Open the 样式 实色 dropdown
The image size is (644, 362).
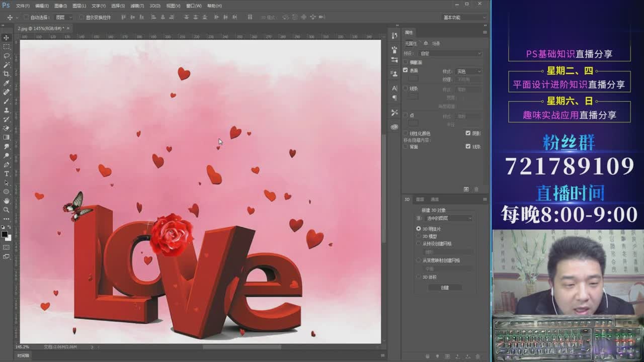pyautogui.click(x=468, y=71)
